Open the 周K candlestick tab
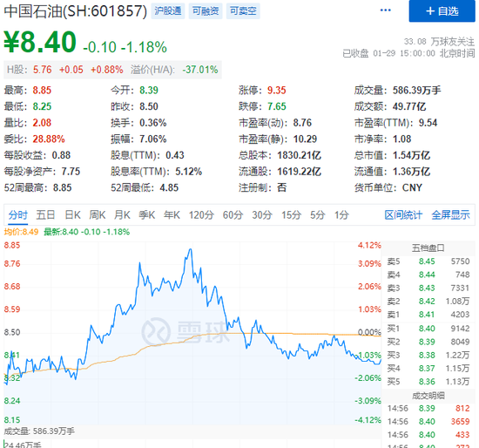The width and height of the screenshot is (479, 448). tap(98, 215)
